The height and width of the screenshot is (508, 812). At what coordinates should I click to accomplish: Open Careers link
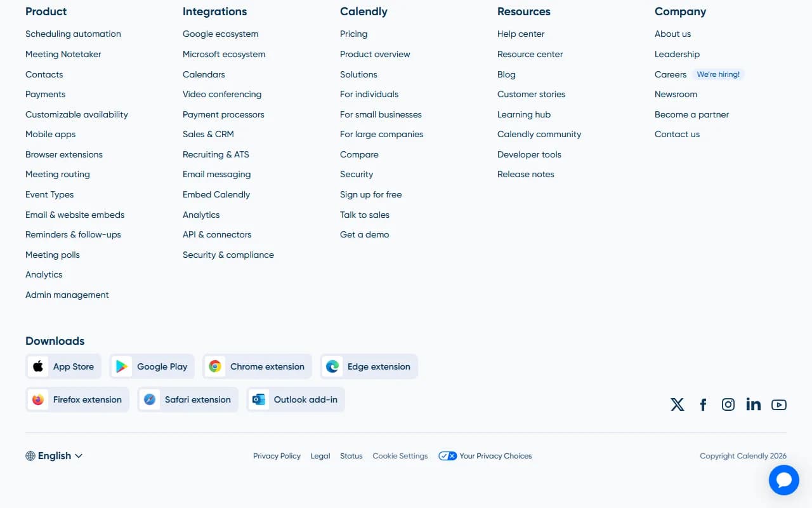point(671,74)
